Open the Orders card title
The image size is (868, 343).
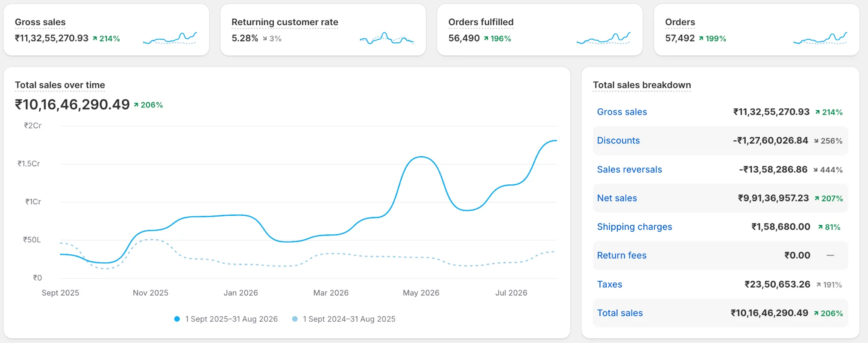[x=680, y=22]
